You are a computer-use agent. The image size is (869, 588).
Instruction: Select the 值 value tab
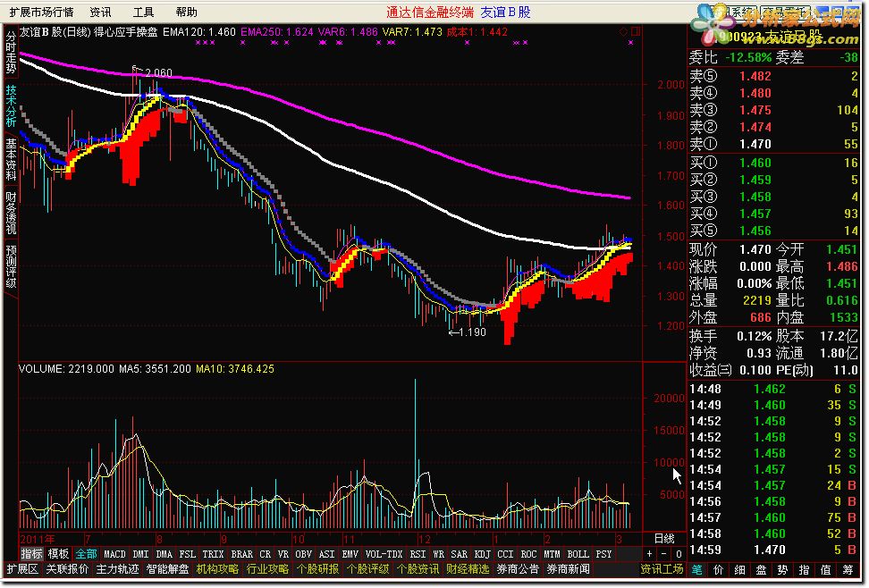tap(826, 569)
